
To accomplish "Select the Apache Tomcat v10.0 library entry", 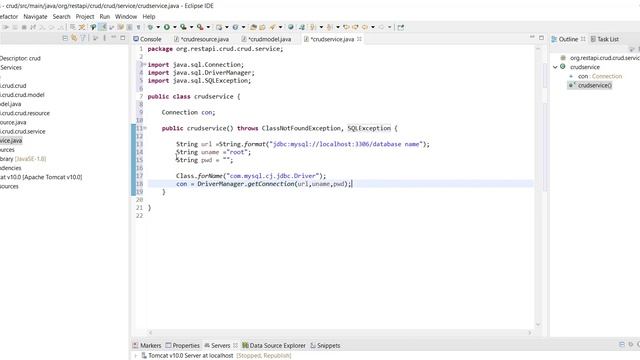I will point(41,177).
